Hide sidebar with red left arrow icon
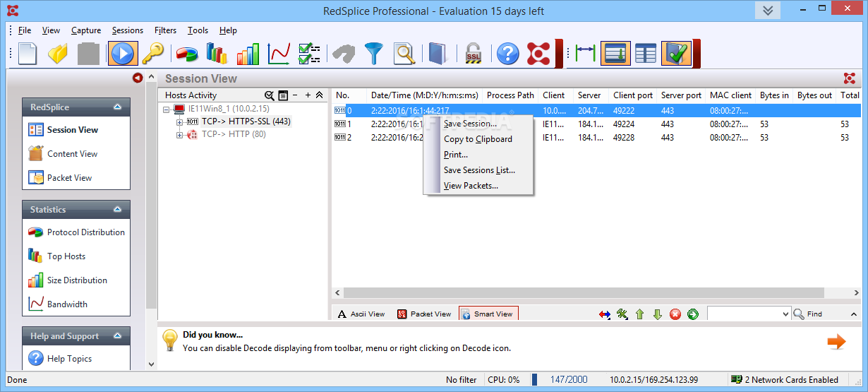The height and width of the screenshot is (392, 868). coord(138,78)
